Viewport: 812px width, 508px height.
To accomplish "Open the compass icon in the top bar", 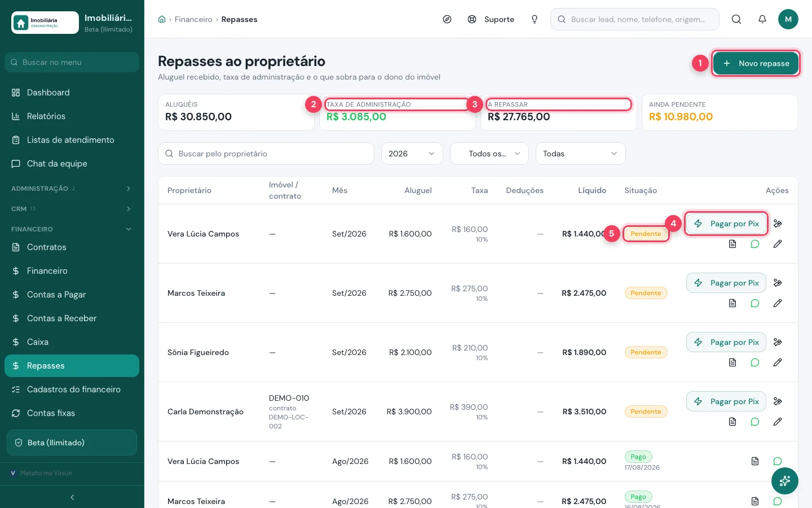I will (447, 19).
